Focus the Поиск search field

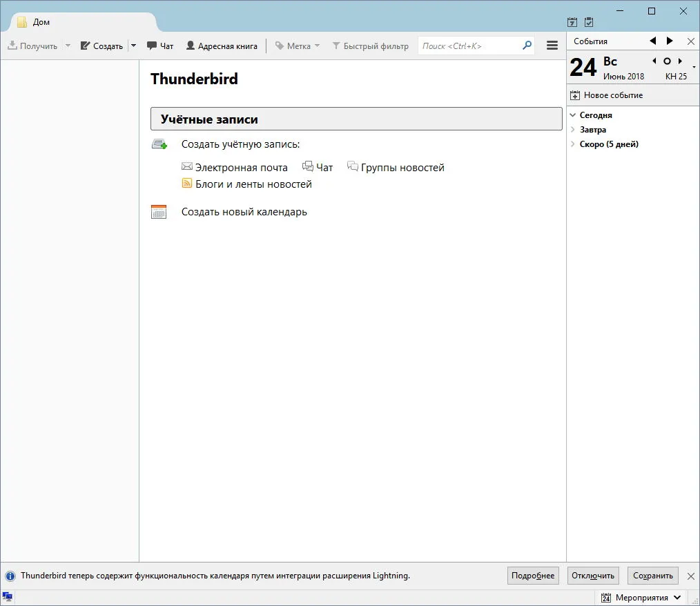click(471, 46)
